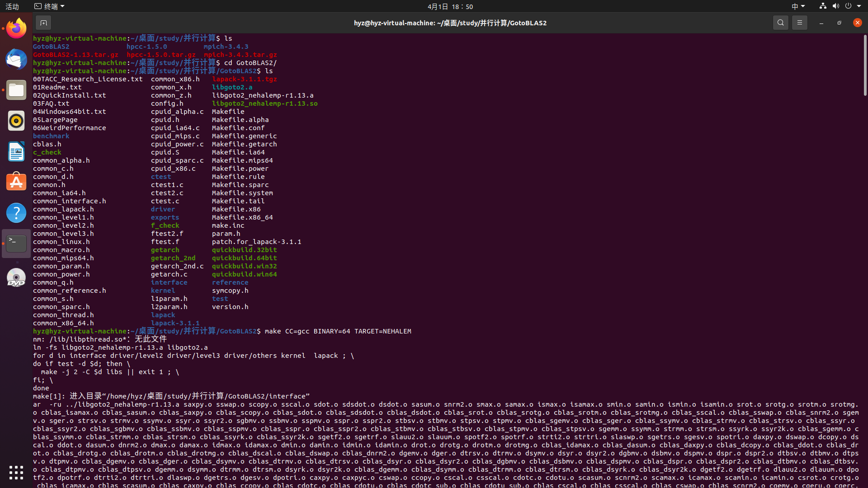The image size is (868, 488).
Task: Open the Files manager in the dock
Action: click(x=16, y=90)
